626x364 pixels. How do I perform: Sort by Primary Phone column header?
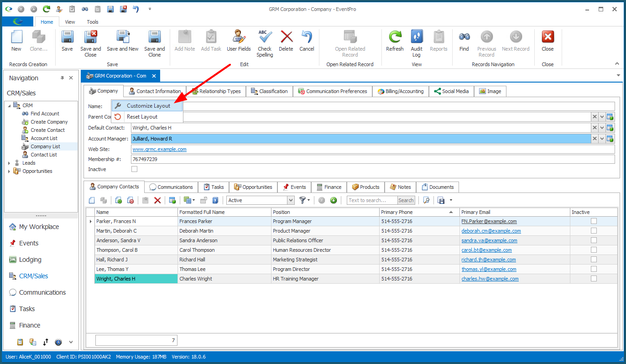pos(419,212)
